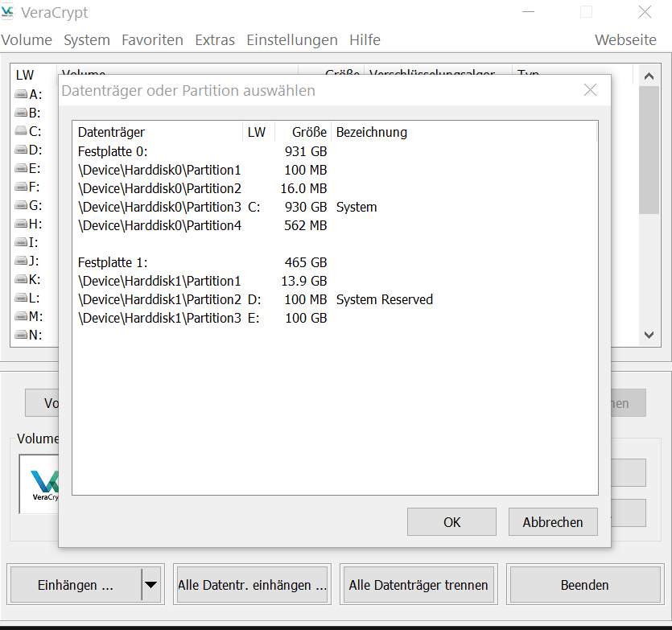This screenshot has height=630, width=672.
Task: Close the partition selection dialog with X
Action: tap(590, 90)
